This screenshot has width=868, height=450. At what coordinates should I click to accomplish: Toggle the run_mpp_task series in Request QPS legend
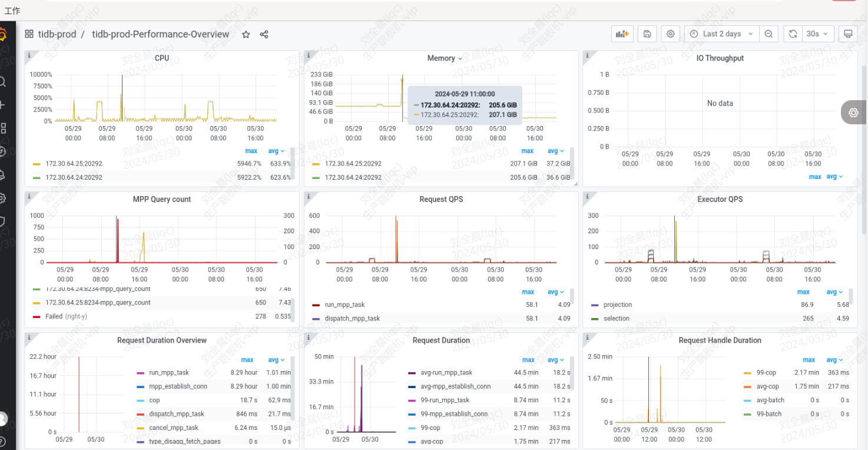[344, 305]
